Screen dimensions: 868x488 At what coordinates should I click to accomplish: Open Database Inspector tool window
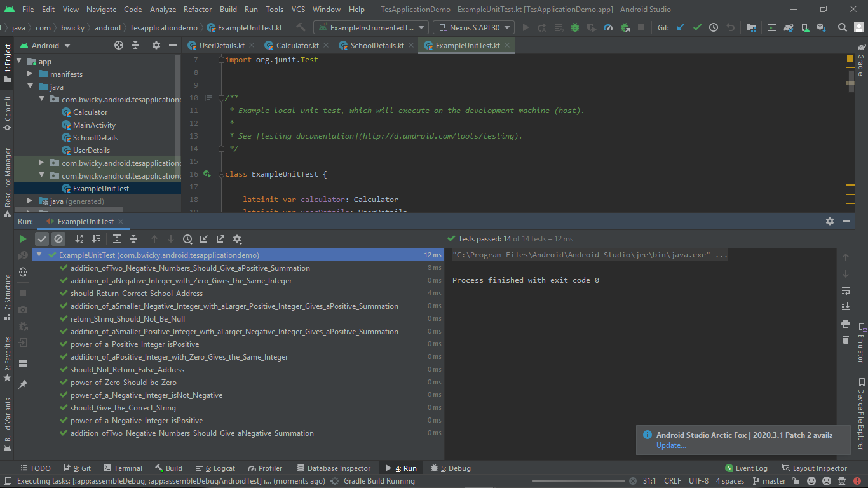(x=334, y=468)
